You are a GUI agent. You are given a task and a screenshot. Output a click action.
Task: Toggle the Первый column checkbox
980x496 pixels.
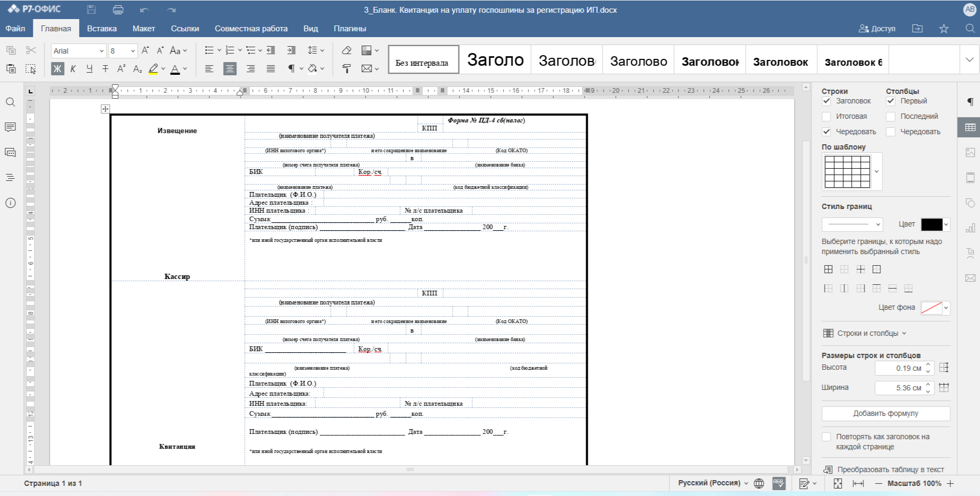pos(890,101)
